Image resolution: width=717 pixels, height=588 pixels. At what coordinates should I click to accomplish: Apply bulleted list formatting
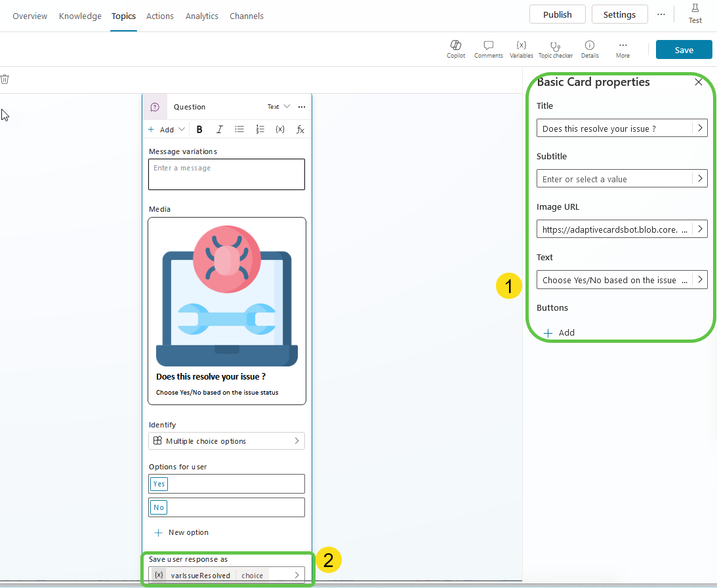(240, 129)
